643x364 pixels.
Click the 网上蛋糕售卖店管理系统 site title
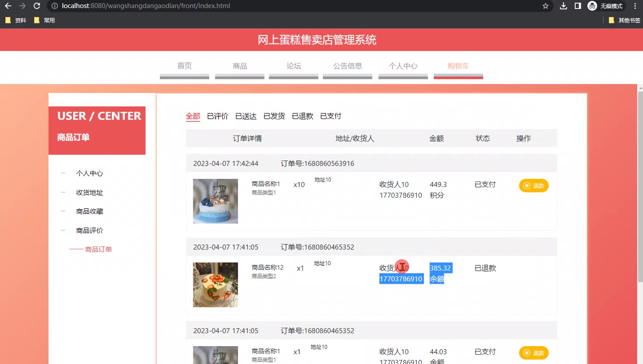click(317, 40)
